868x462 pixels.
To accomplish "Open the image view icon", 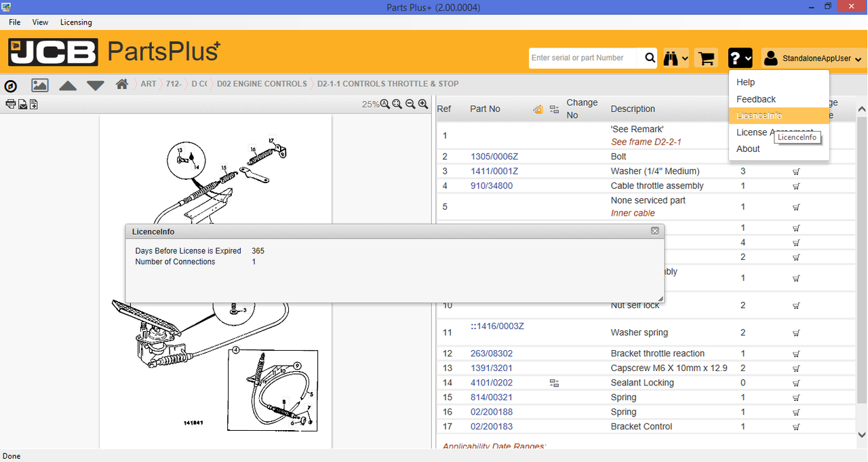I will tap(40, 85).
